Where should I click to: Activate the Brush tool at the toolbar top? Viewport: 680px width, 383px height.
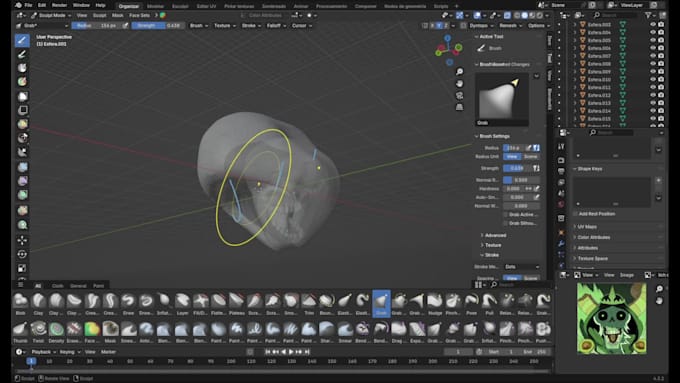tap(22, 40)
